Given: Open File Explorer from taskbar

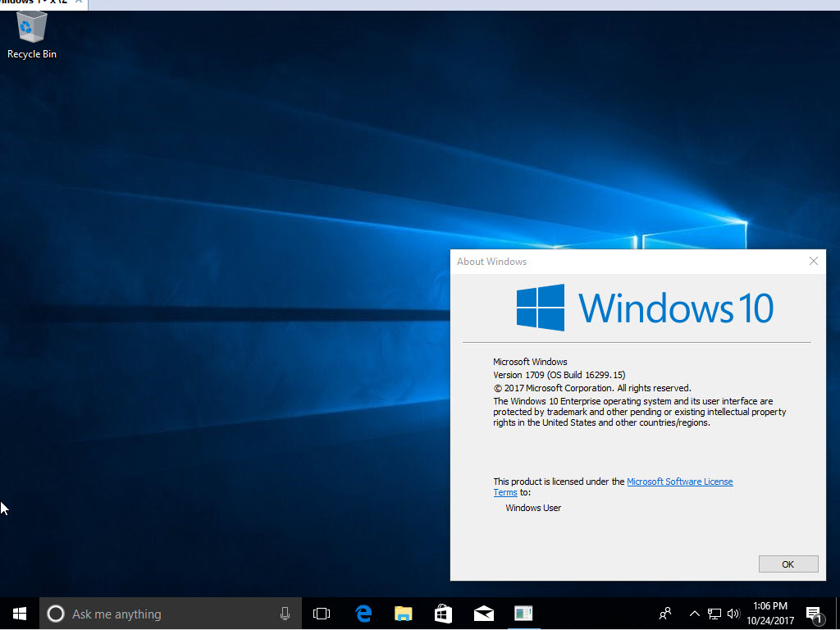Looking at the screenshot, I should click(x=404, y=614).
